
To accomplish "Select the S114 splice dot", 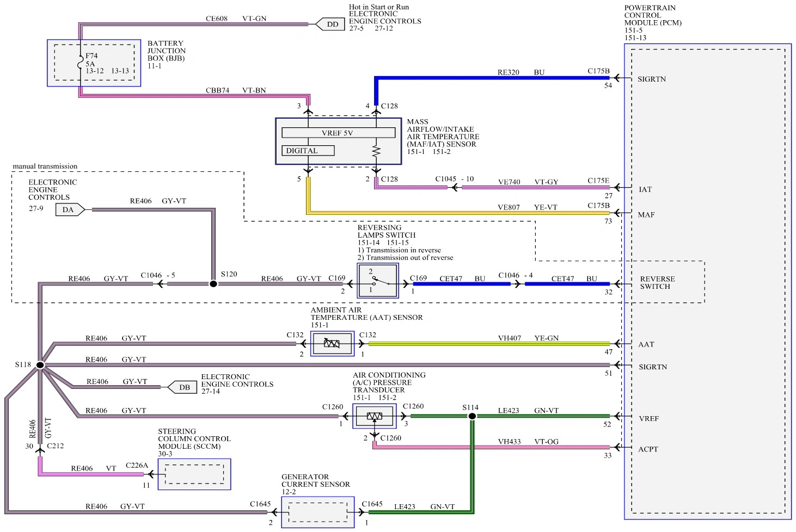I will 472,416.
